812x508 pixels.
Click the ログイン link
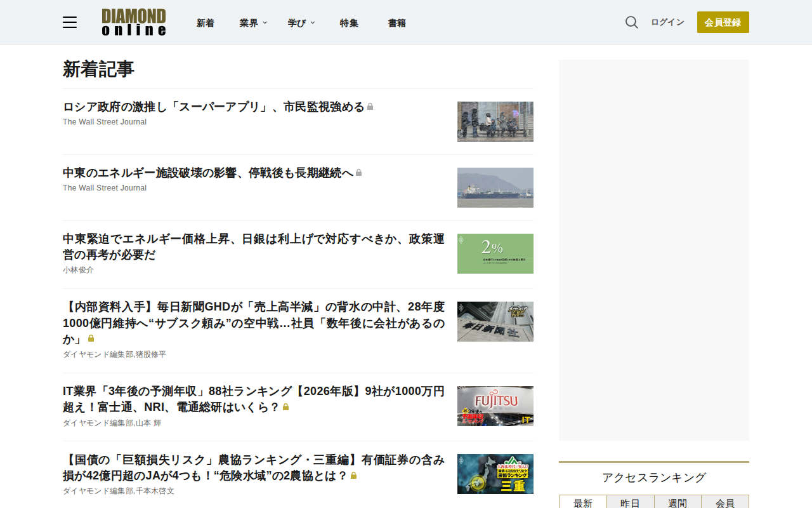coord(667,22)
